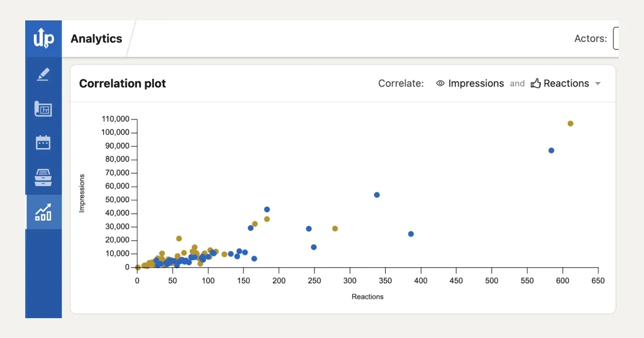
Task: Open the content plan blueprint icon
Action: click(43, 108)
